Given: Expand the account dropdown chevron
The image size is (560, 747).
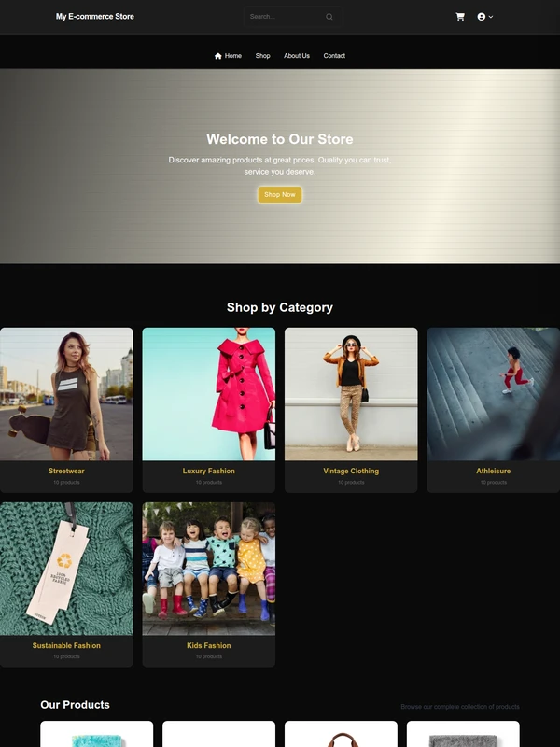Looking at the screenshot, I should (491, 17).
